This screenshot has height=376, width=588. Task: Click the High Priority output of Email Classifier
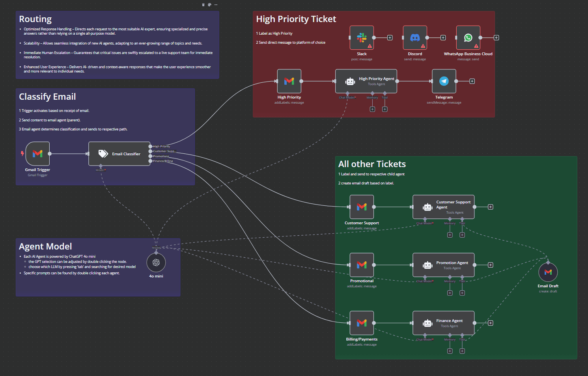point(150,146)
